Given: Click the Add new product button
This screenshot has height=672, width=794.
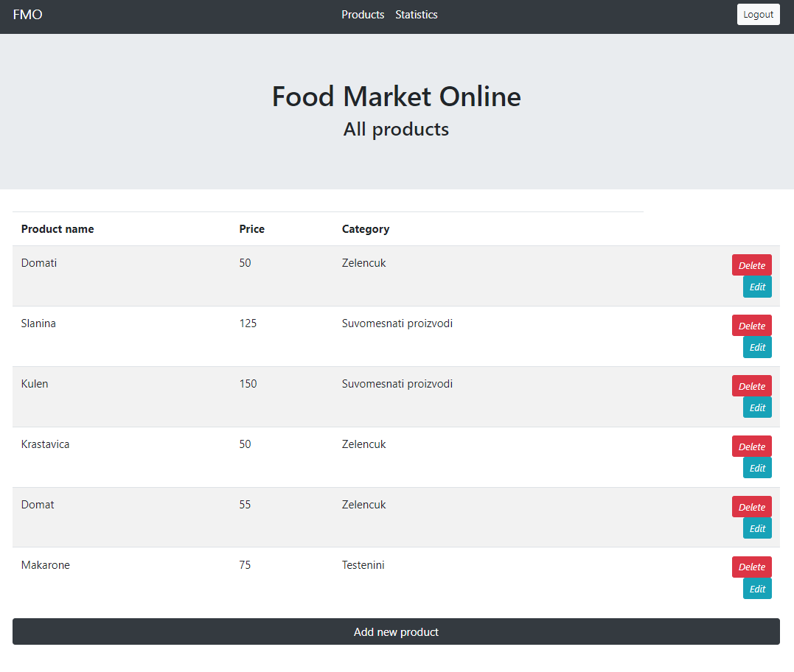Looking at the screenshot, I should pos(396,631).
